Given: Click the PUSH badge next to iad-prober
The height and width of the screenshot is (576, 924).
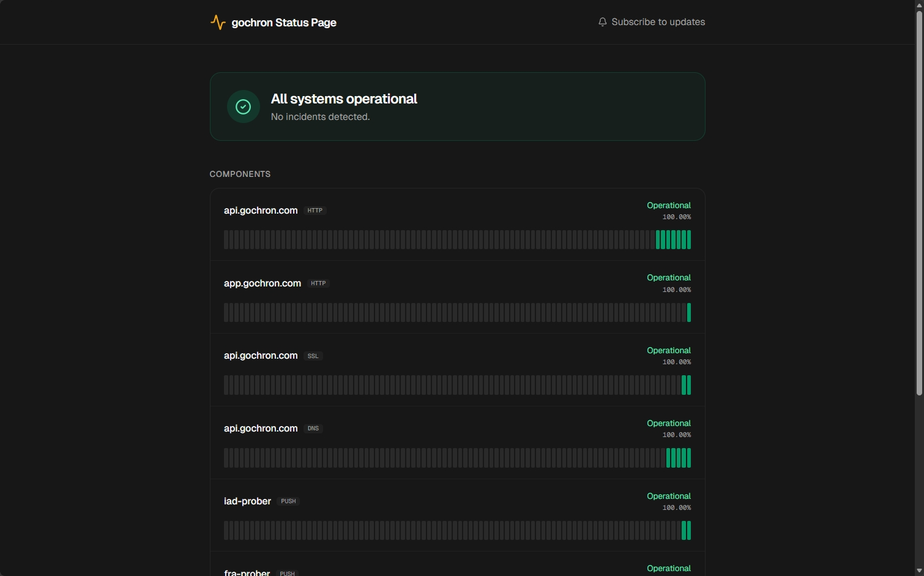Looking at the screenshot, I should pyautogui.click(x=288, y=501).
